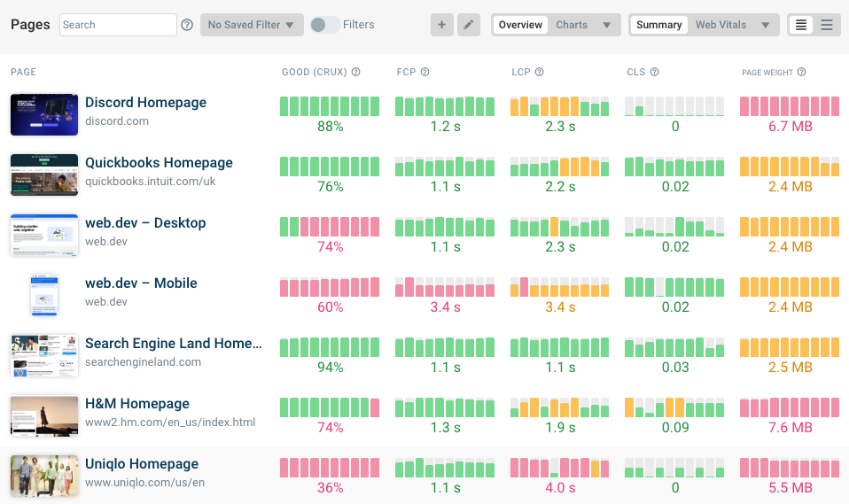Click the web.dev Desktop 74% CrUX chart

point(330,227)
